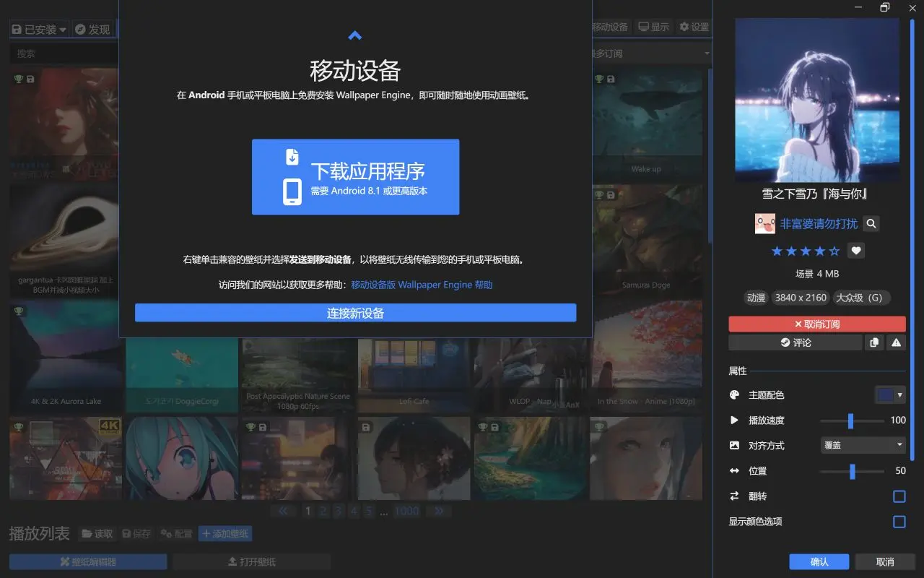This screenshot has width=924, height=578.
Task: Select the In the Snow - Anime wallpaper
Action: [x=646, y=356]
